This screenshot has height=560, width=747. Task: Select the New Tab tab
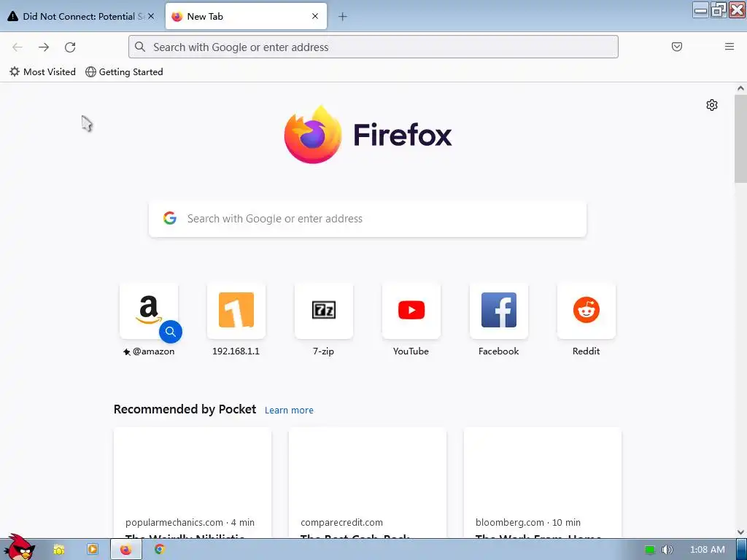tap(246, 16)
